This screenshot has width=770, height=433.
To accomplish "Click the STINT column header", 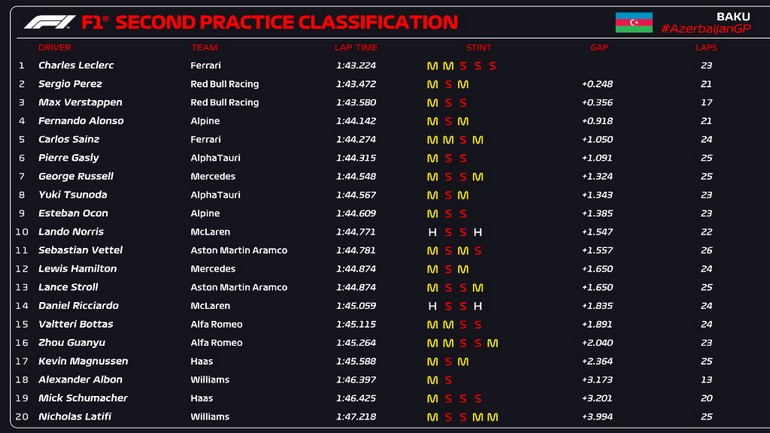I will click(479, 47).
